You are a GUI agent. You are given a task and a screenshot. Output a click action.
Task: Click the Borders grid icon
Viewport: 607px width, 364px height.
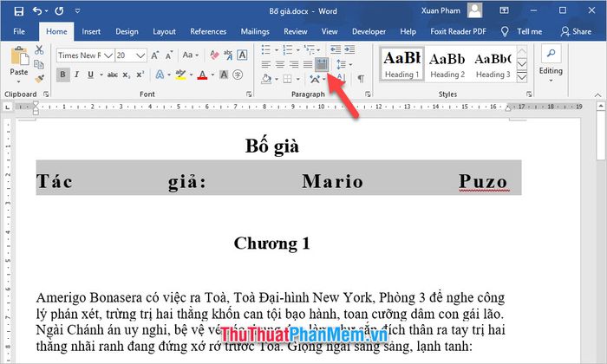pyautogui.click(x=287, y=79)
